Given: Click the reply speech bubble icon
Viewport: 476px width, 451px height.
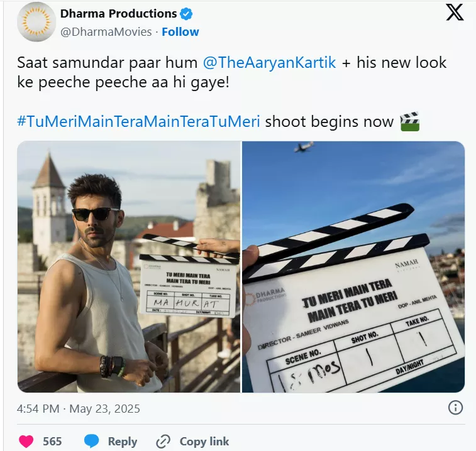Looking at the screenshot, I should pos(92,441).
